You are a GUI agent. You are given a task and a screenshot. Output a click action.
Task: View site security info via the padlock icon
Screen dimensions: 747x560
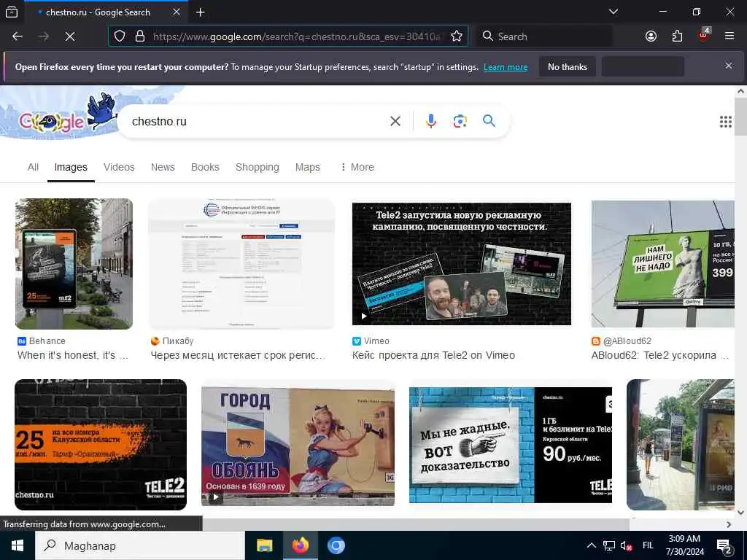click(x=140, y=36)
